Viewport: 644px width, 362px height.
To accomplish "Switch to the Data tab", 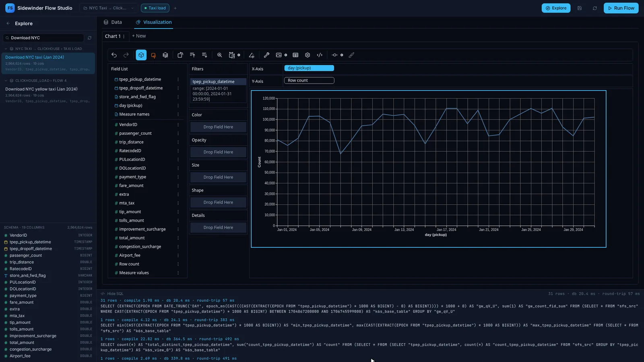I will pyautogui.click(x=113, y=22).
